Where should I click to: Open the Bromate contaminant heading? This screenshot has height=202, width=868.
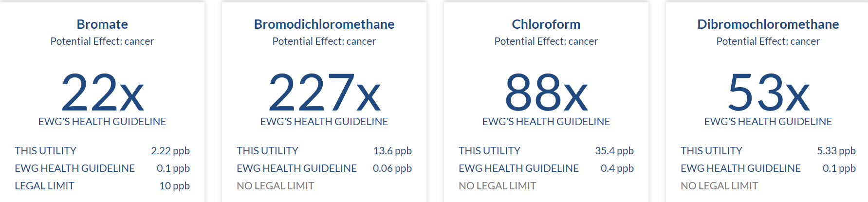pyautogui.click(x=102, y=24)
